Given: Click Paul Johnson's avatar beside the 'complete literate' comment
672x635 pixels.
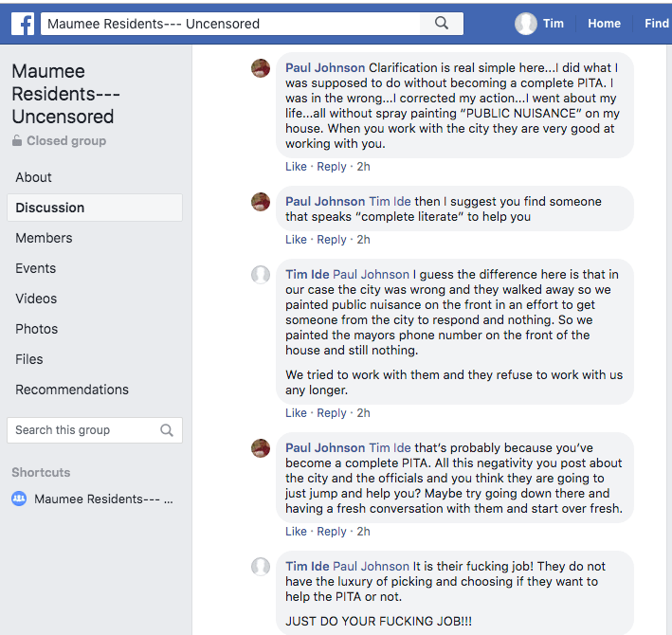Looking at the screenshot, I should (261, 202).
